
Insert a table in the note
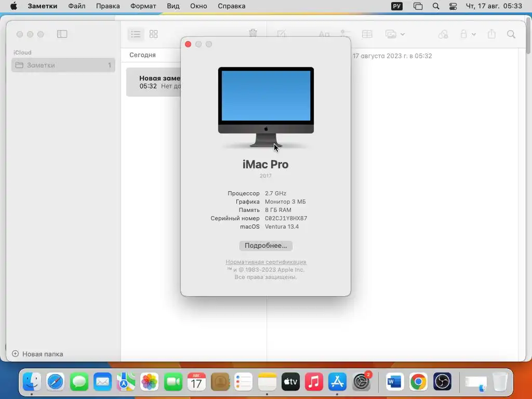(367, 34)
